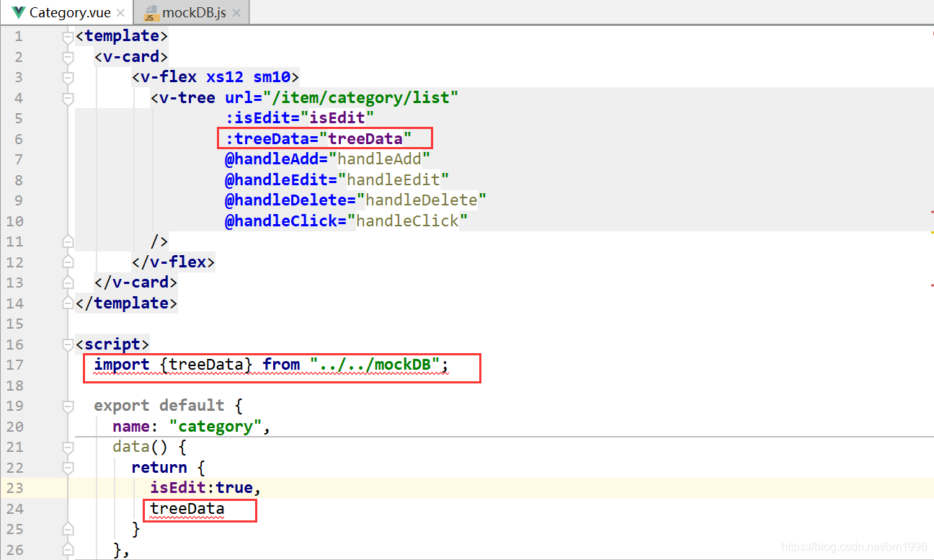Click the red error stripe mark near line 10
This screenshot has width=934, height=560.
(x=932, y=212)
